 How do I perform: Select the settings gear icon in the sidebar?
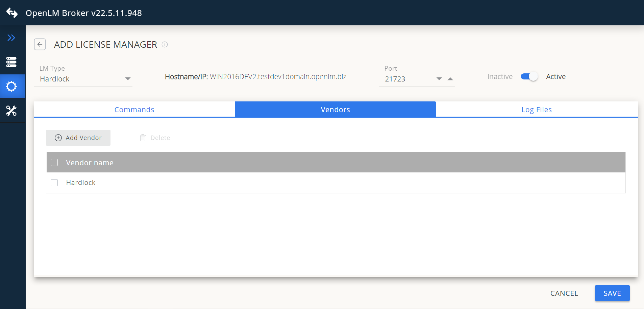12,86
